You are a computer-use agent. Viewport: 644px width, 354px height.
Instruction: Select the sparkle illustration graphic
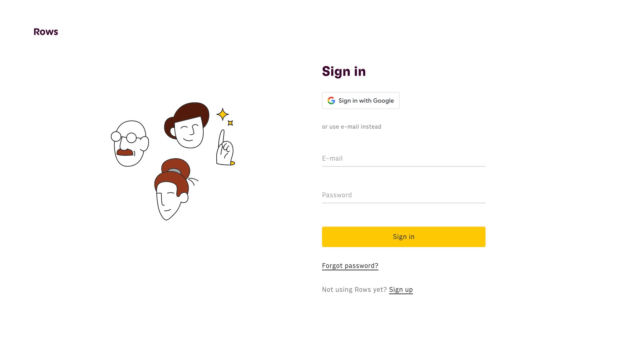[222, 115]
